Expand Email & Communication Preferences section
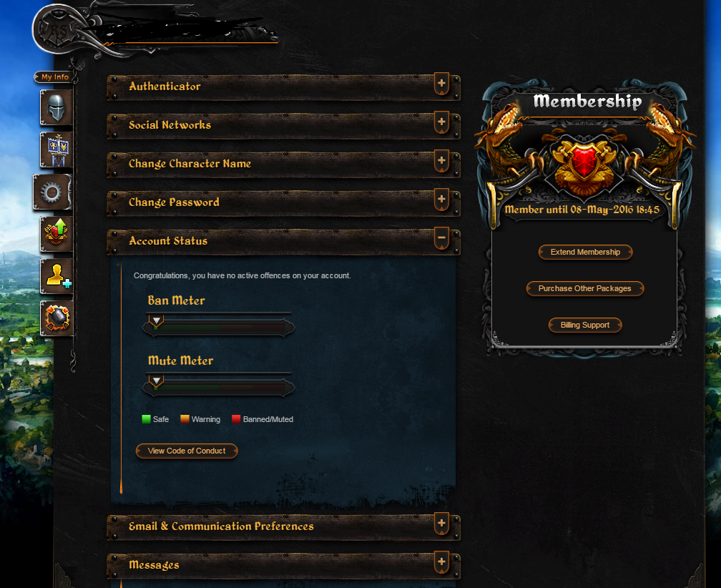 click(x=441, y=524)
